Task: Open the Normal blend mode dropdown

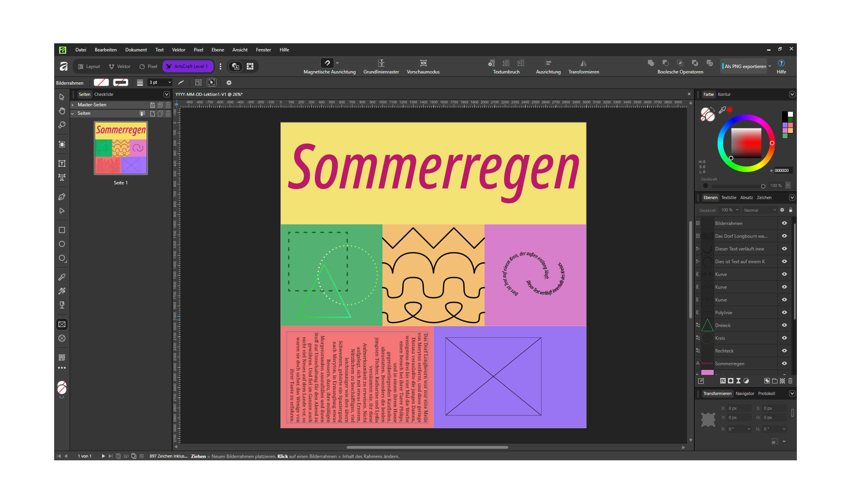Action: [759, 210]
